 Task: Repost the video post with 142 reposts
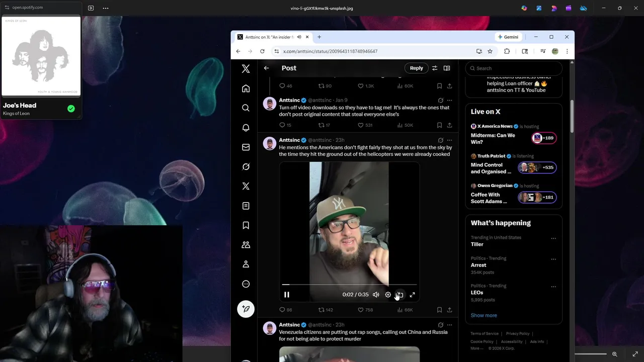(x=326, y=310)
